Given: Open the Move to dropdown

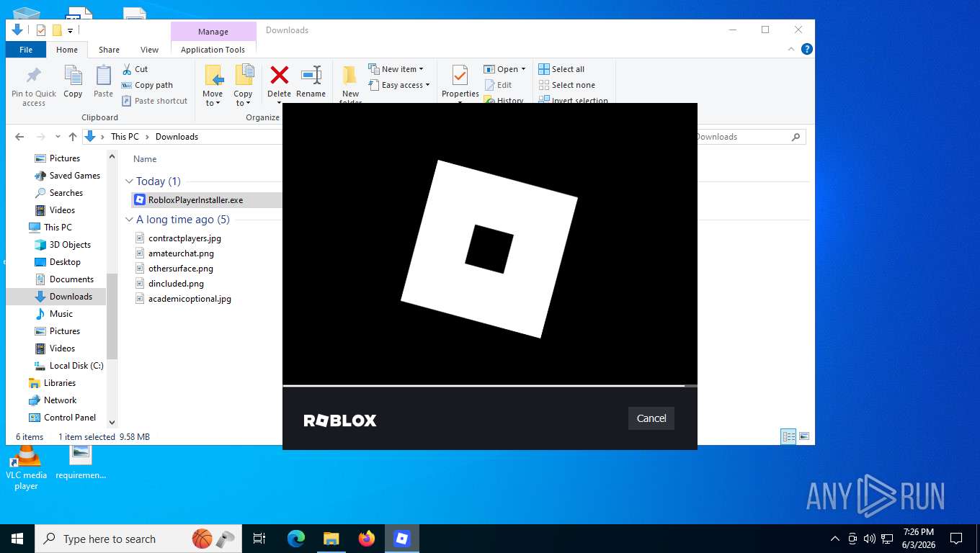Looking at the screenshot, I should tap(213, 86).
